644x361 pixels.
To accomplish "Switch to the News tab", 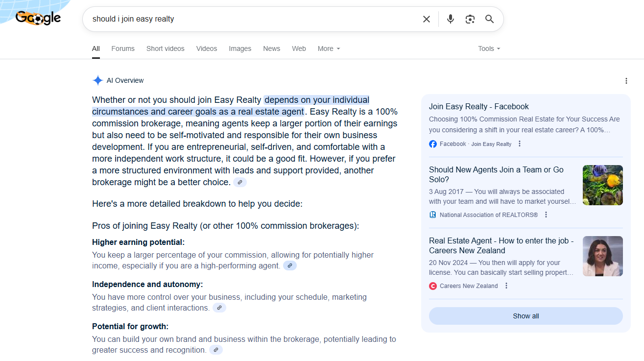I will pyautogui.click(x=271, y=48).
